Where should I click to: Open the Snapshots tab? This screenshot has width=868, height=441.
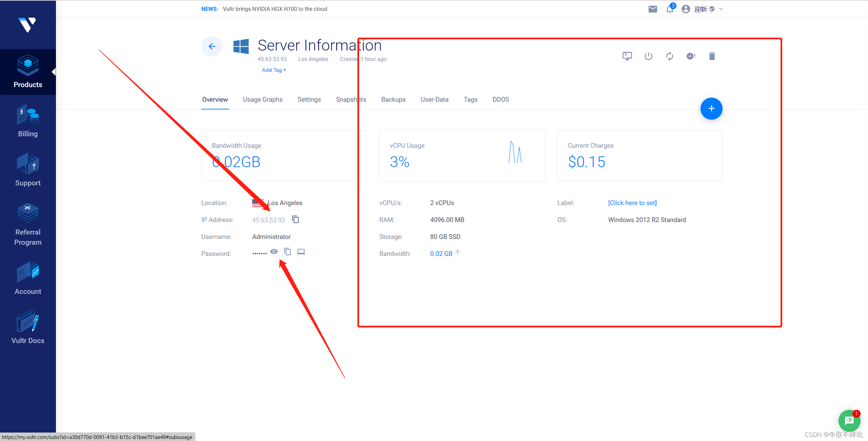click(351, 100)
